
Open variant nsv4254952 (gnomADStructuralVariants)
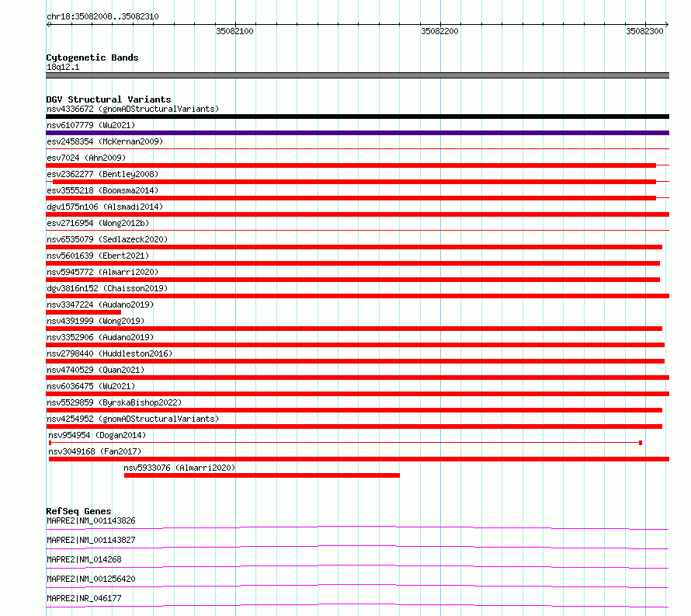click(x=133, y=419)
